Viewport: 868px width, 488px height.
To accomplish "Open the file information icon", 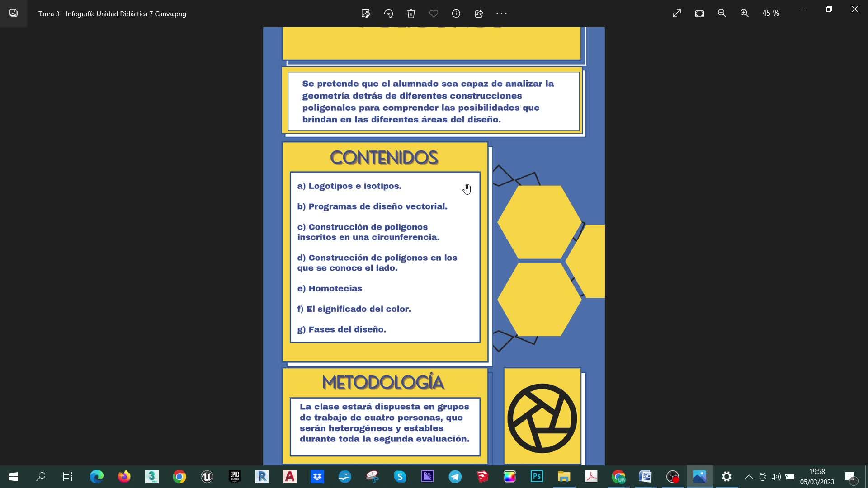I will 456,14.
